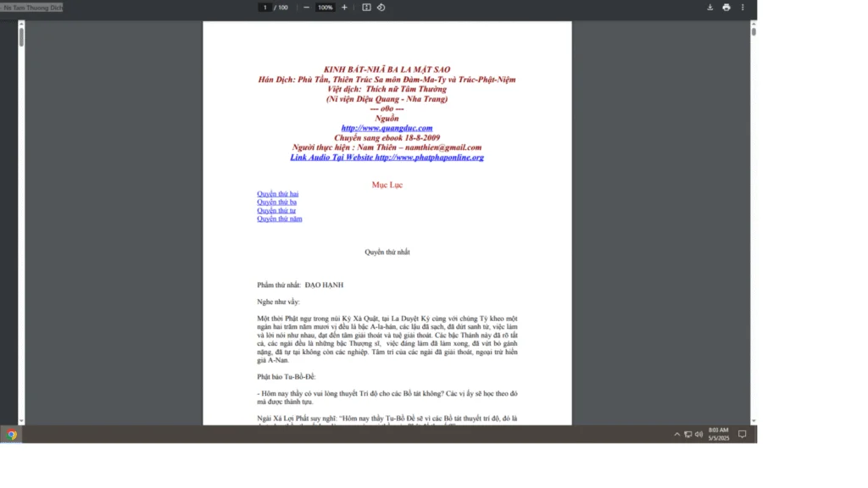
Task: Zoom in with the plus icon
Action: [344, 7]
